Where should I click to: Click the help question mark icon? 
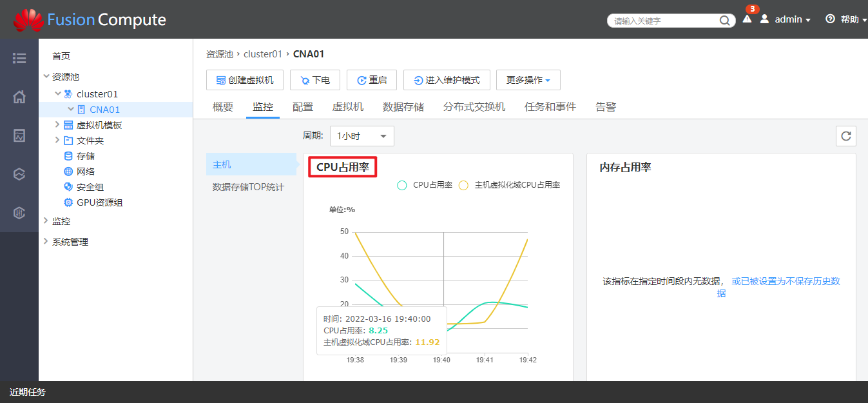pos(830,19)
